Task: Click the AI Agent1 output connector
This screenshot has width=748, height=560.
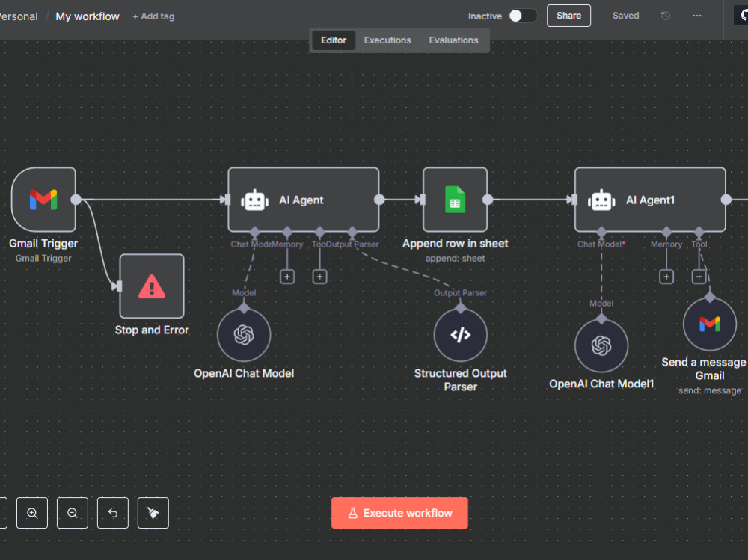Action: click(726, 200)
